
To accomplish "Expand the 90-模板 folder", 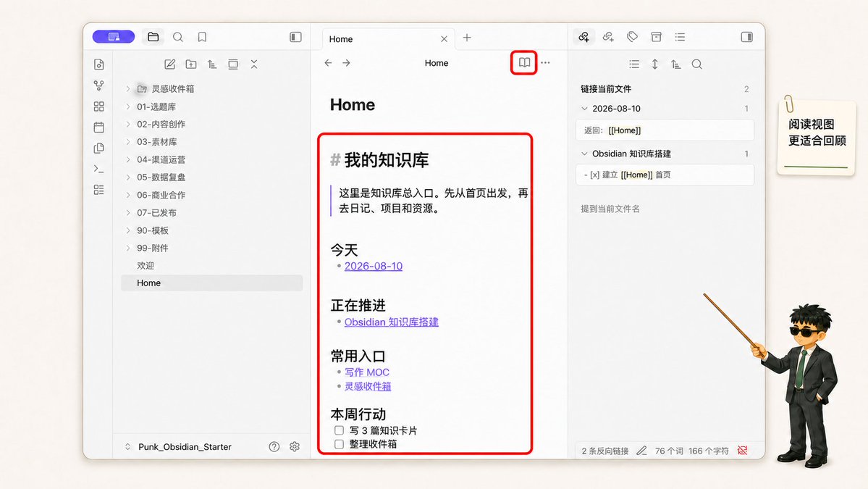I will coord(128,230).
